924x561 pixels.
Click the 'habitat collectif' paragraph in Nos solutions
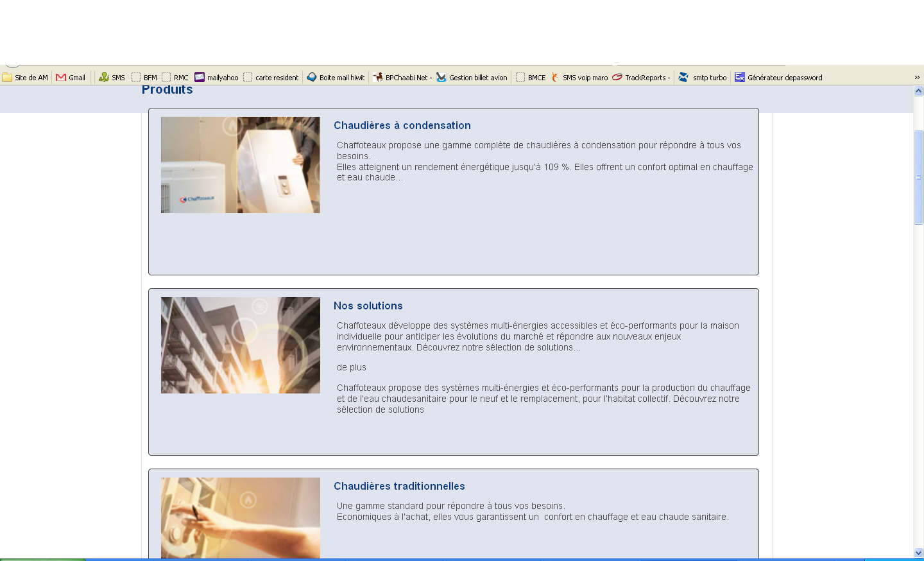pyautogui.click(x=543, y=399)
